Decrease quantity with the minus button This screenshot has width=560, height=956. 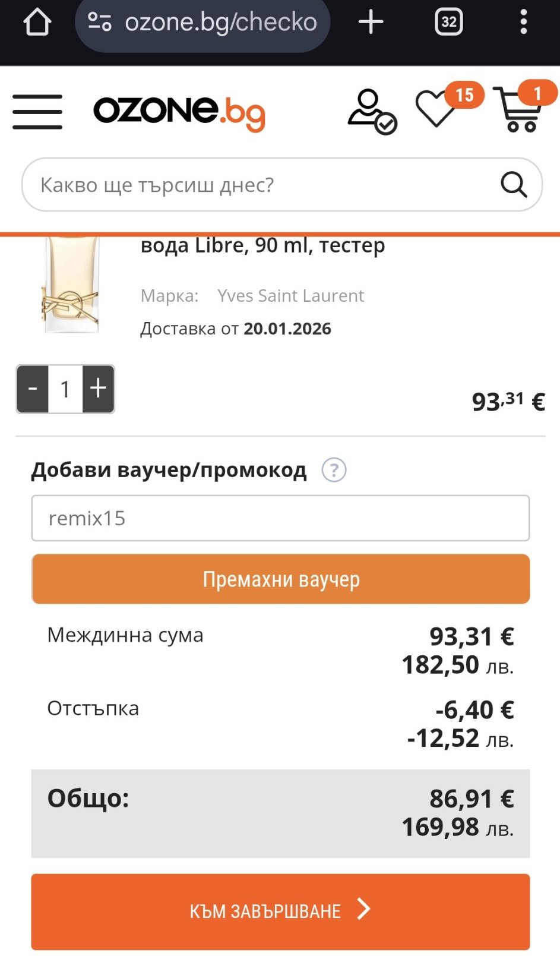coord(33,389)
